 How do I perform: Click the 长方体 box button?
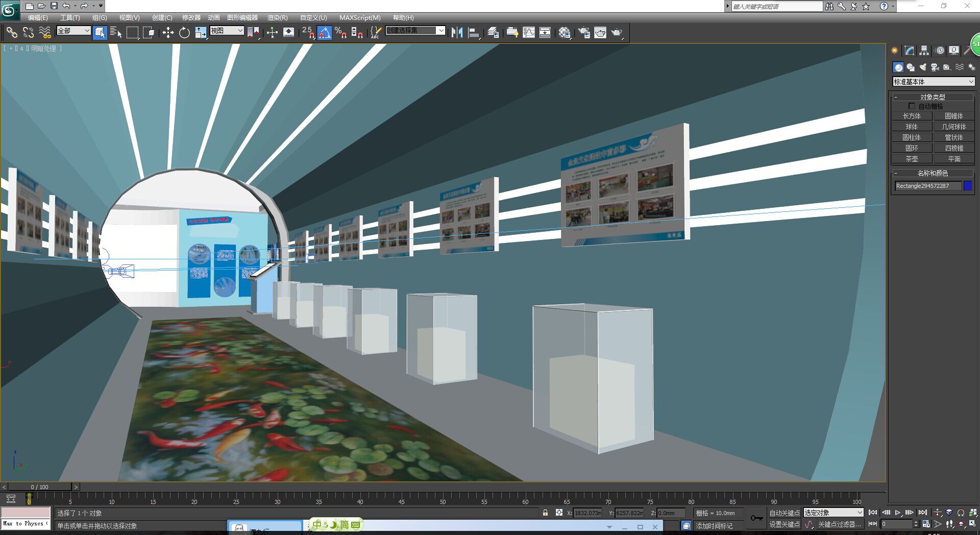[x=912, y=116]
